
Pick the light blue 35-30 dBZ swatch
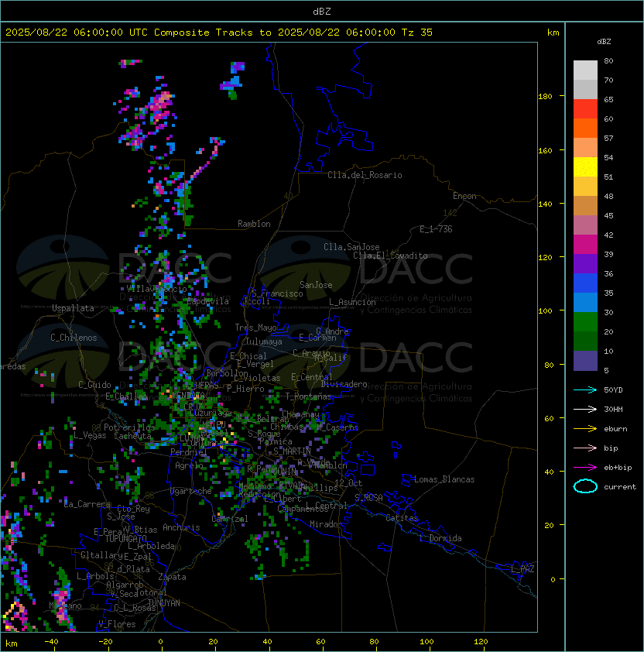tap(585, 302)
